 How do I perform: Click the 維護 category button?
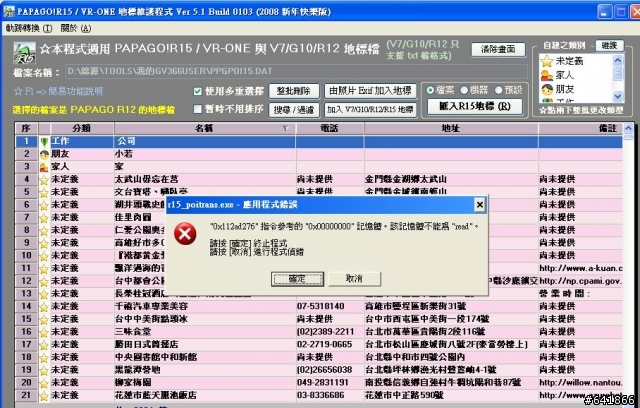609,45
